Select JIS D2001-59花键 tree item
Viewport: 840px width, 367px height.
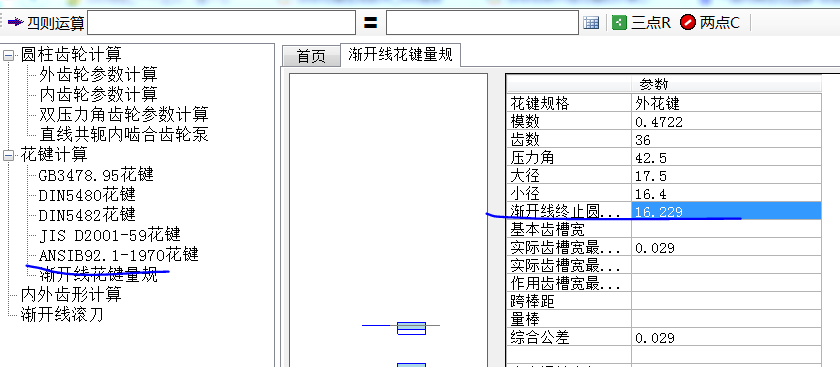[109, 235]
